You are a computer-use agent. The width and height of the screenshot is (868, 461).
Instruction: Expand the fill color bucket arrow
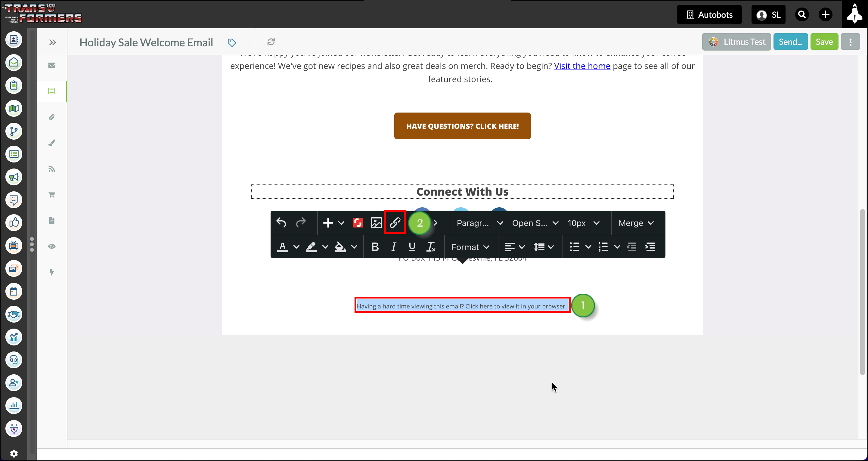tap(354, 247)
